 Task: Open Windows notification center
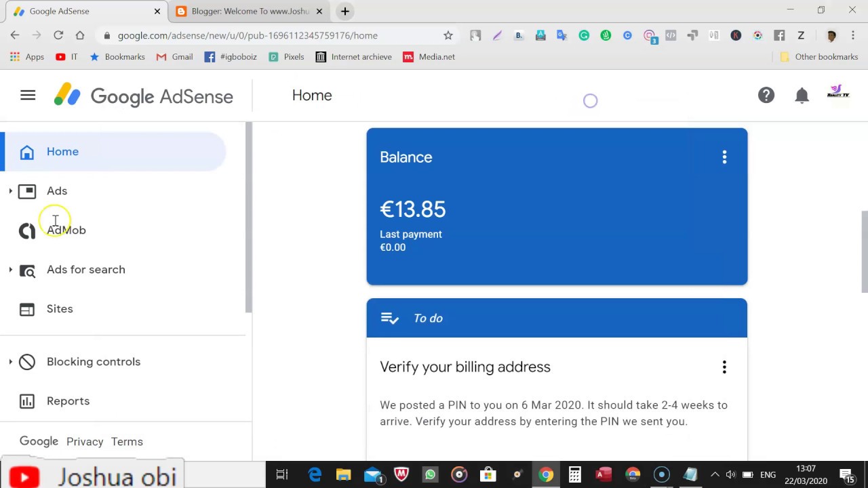(x=847, y=476)
